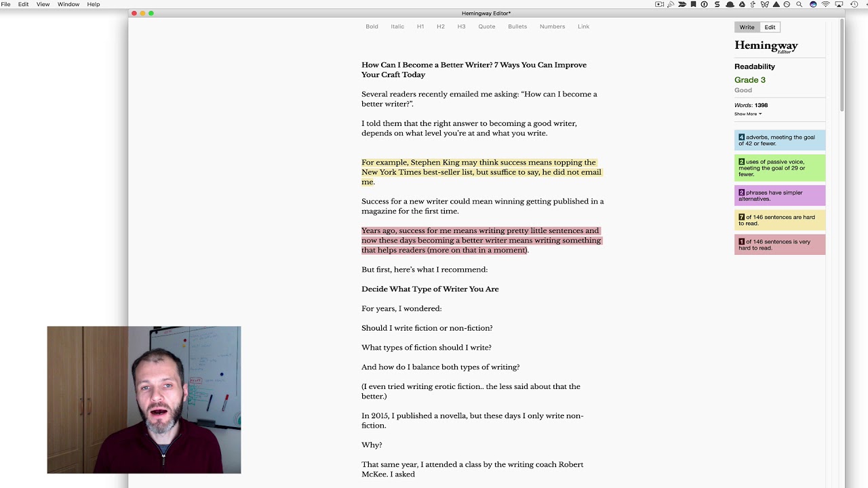
Task: Click the webcam video overlay
Action: (144, 400)
